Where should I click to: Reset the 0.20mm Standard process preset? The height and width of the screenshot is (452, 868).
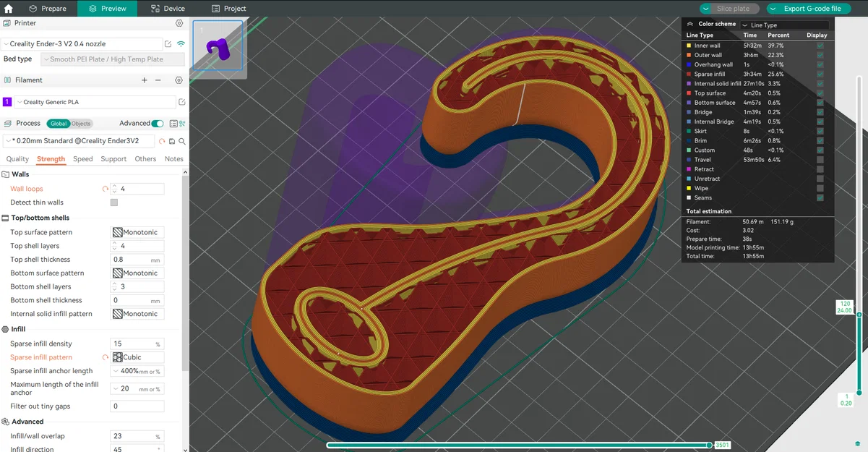(163, 141)
